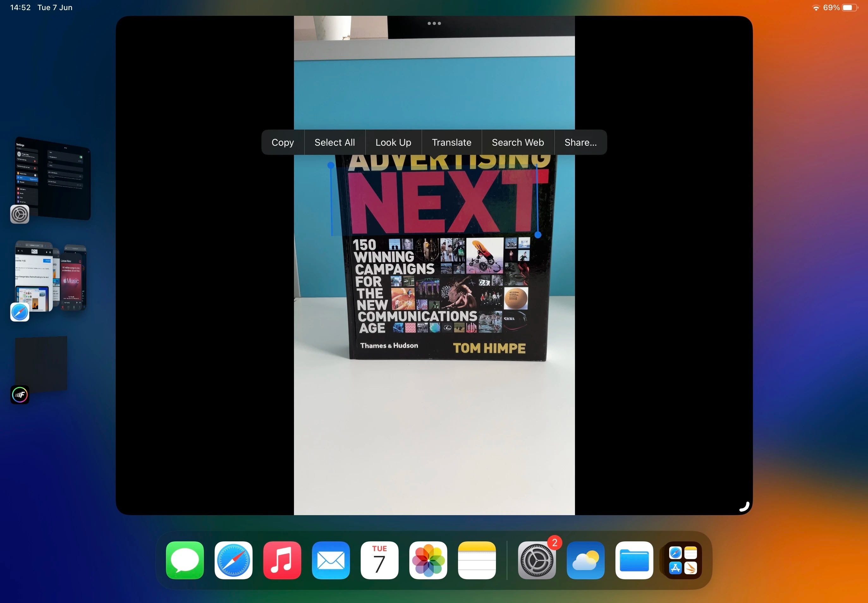Open Calendar showing Tuesday 7
This screenshot has width=868, height=603.
tap(379, 560)
